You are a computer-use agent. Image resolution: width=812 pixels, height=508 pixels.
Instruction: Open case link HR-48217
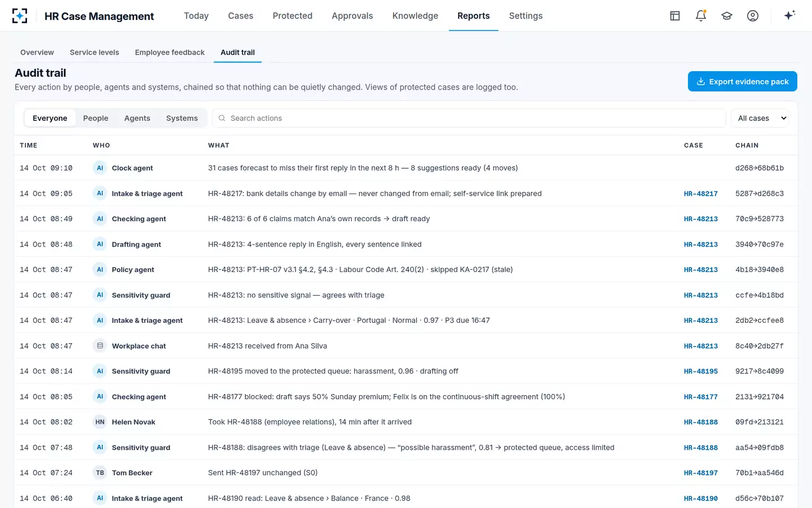(x=700, y=194)
